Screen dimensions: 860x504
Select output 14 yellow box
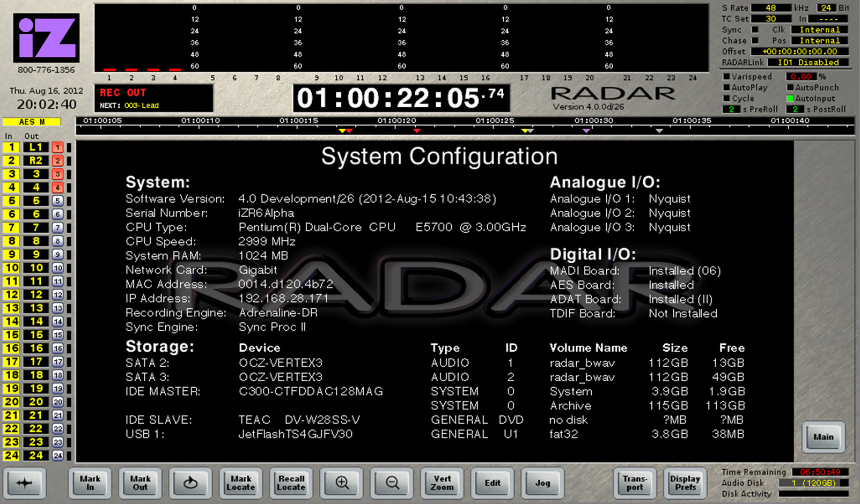[x=36, y=321]
